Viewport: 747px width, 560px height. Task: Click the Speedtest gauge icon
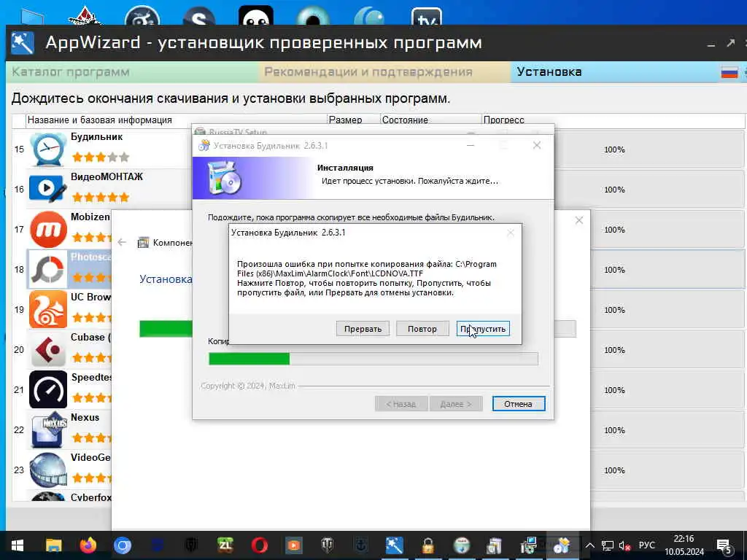pyautogui.click(x=48, y=389)
